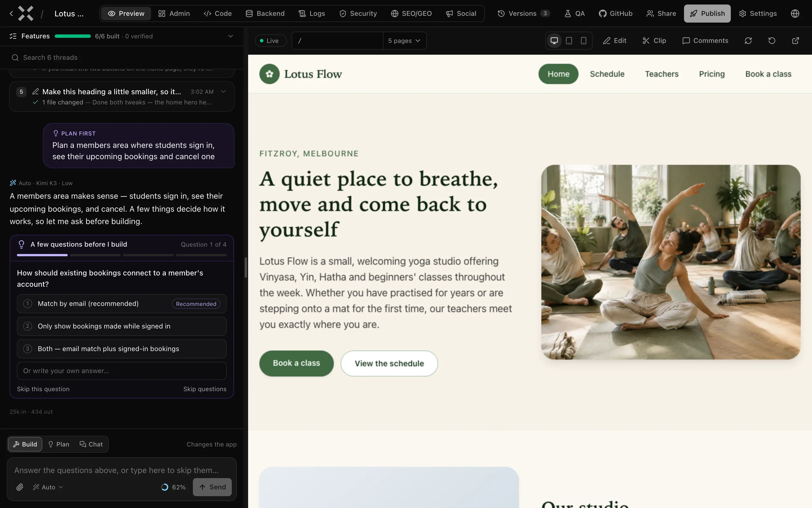This screenshot has height=508, width=812.
Task: Click the Features build progress bar
Action: coord(73,36)
